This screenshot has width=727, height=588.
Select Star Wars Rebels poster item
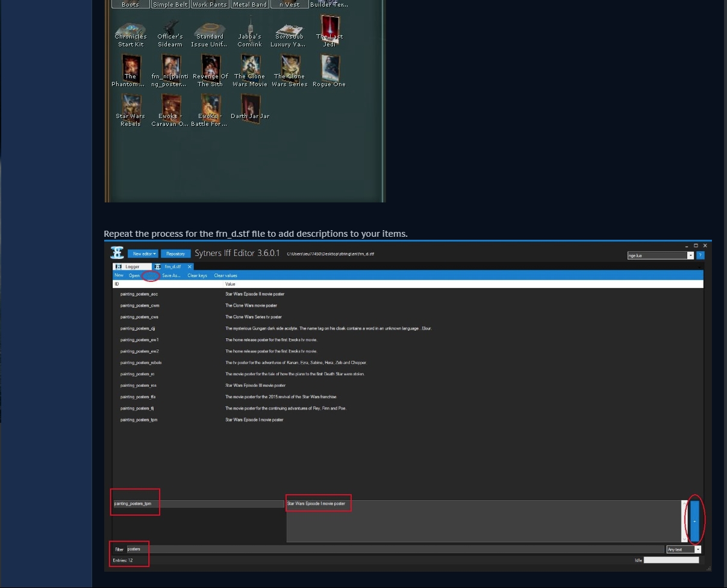click(x=130, y=110)
